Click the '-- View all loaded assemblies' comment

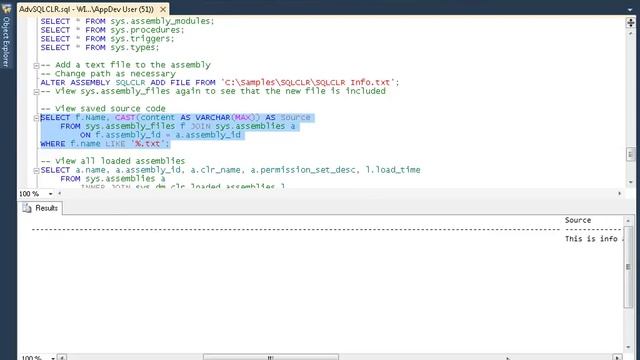tap(113, 161)
